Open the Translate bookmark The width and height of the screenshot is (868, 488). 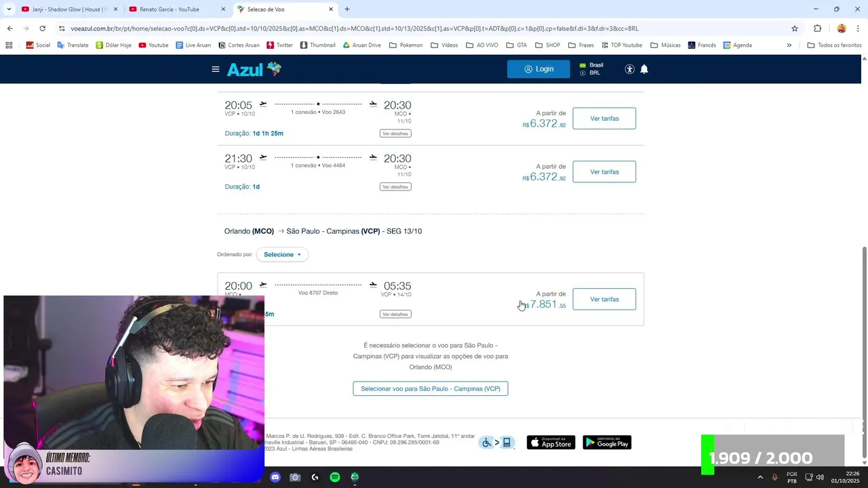73,45
